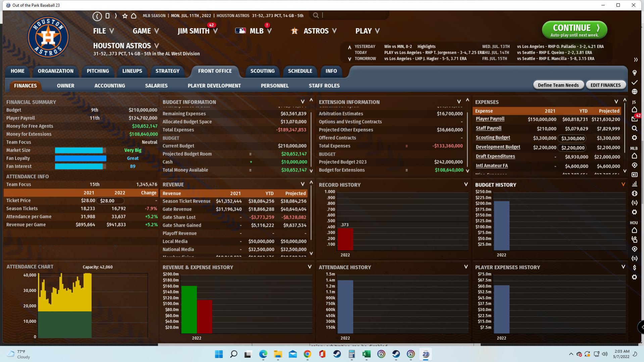Click the lightbulb icon in right sidebar
Screen dimensions: 644x362
634,73
